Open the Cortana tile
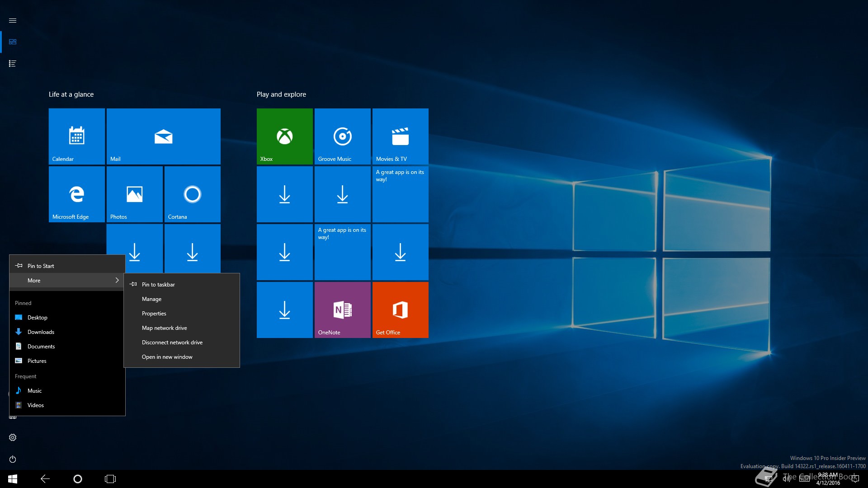 pos(193,194)
